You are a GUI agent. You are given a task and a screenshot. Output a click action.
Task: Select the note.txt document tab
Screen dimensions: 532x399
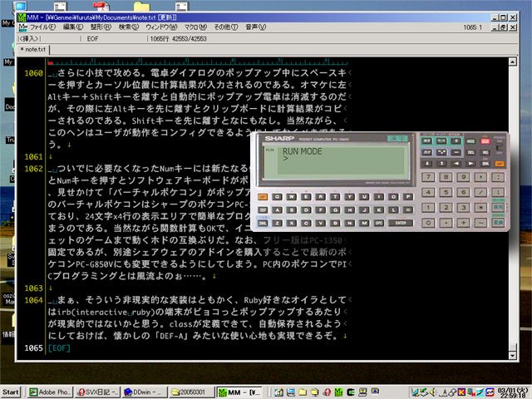coord(32,49)
